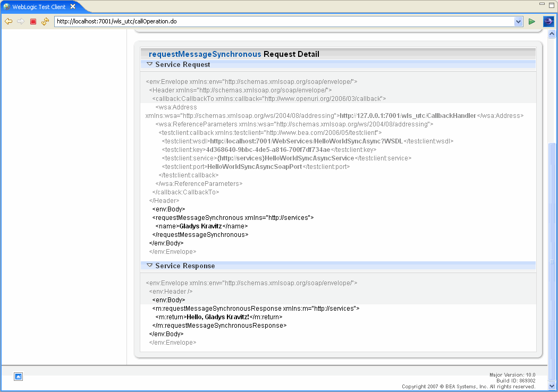Click the requestMessageSynchronousResponse opening tag line
The image size is (558, 392).
point(256,309)
